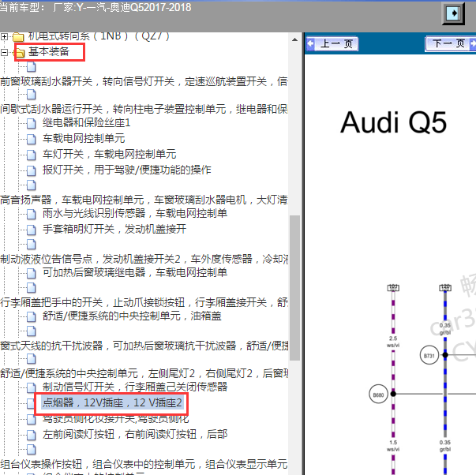Image resolution: width=476 pixels, height=475 pixels.
Task: Open 驾驶员侧化妆接开关 entry
Action: (x=116, y=419)
